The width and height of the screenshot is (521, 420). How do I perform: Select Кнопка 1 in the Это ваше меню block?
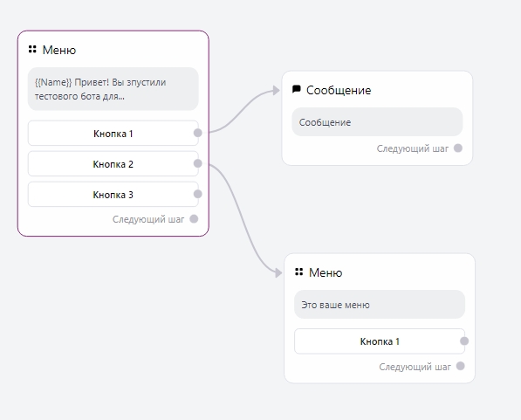pyautogui.click(x=380, y=341)
